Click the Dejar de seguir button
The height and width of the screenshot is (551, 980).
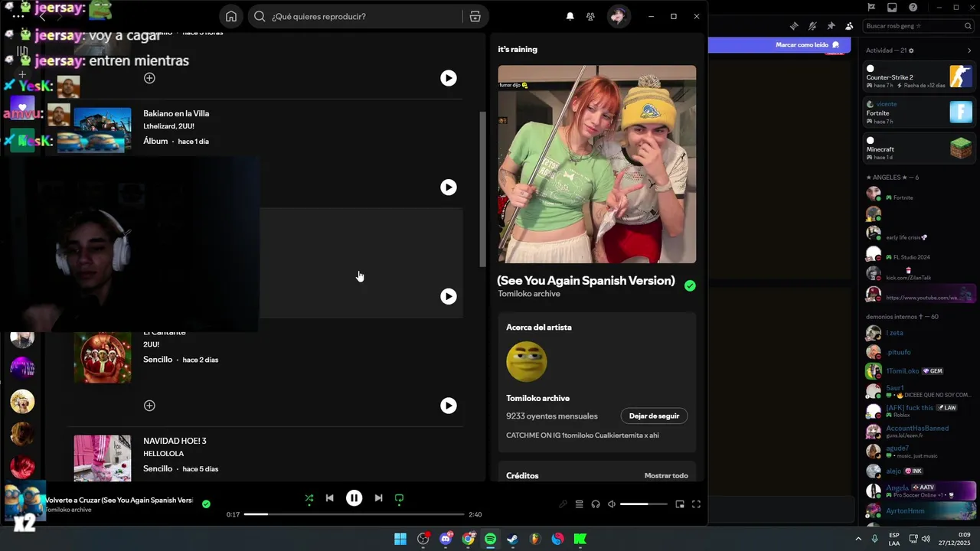pos(654,416)
